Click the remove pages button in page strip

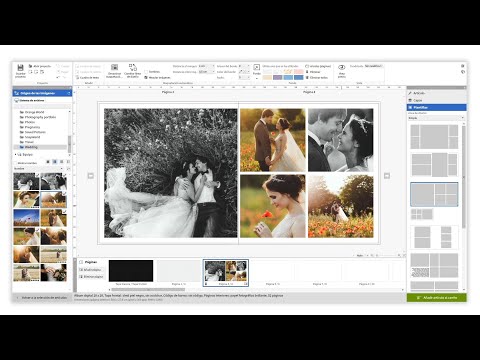point(92,277)
